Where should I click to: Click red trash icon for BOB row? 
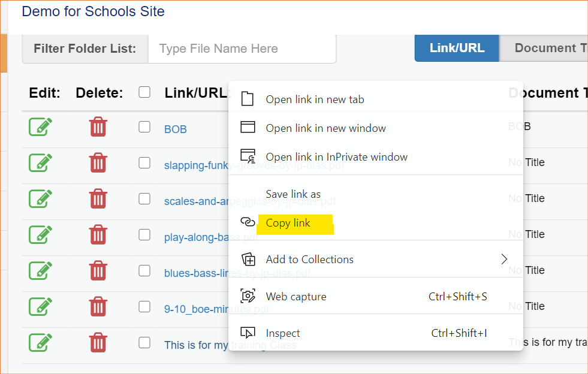pyautogui.click(x=98, y=127)
